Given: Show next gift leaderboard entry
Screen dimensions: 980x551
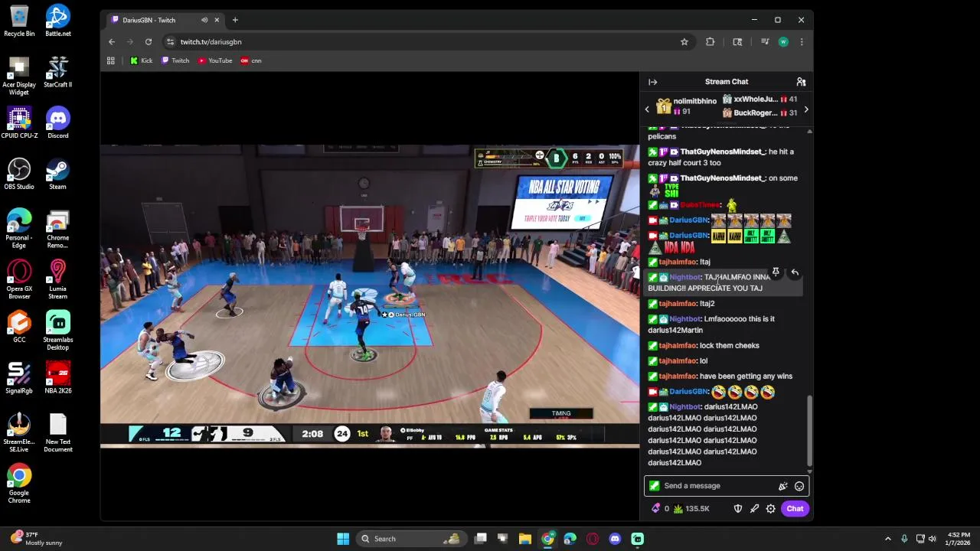Looking at the screenshot, I should 805,110.
